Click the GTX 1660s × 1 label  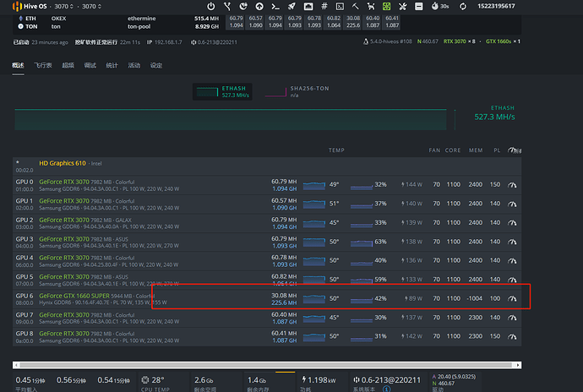(x=503, y=41)
